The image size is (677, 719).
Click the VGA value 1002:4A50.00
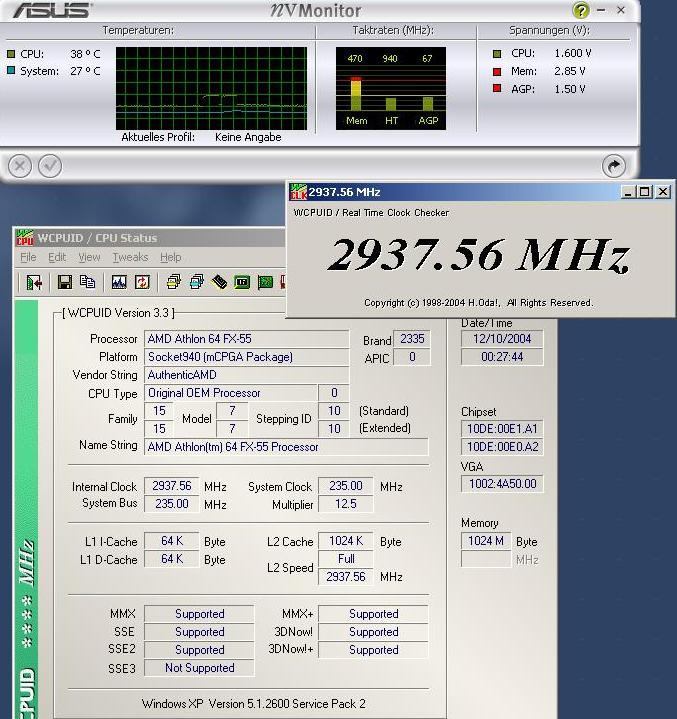tap(502, 484)
